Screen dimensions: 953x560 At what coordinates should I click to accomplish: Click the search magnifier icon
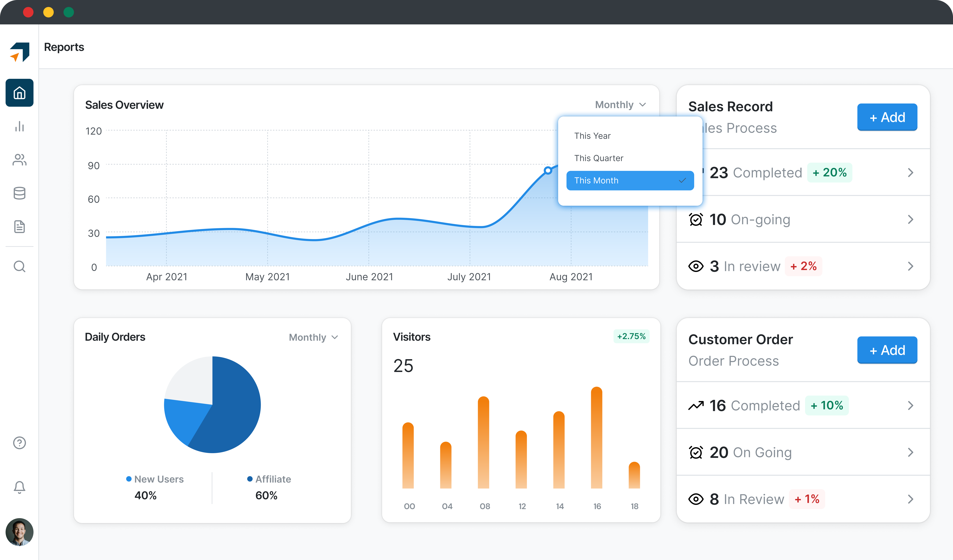[x=19, y=267]
